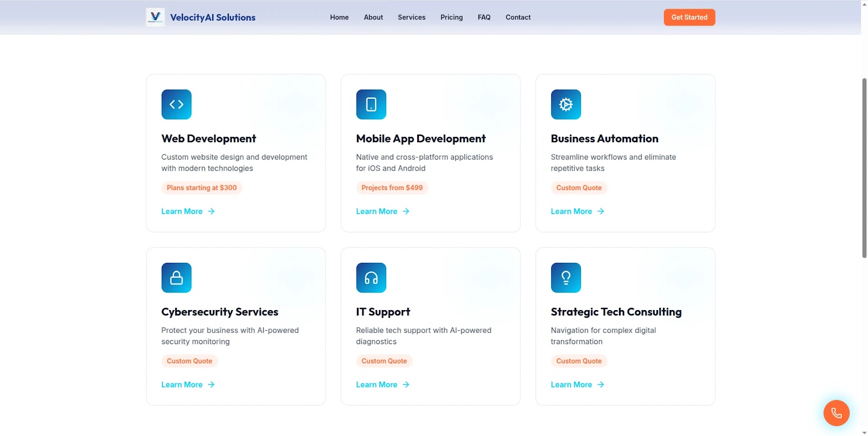This screenshot has width=868, height=436.
Task: Click the Business Automation heading
Action: 604,138
